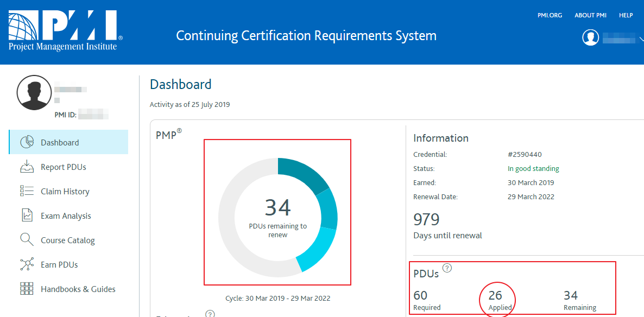Click the Exam Analysis chart icon
This screenshot has width=644, height=317.
(27, 215)
